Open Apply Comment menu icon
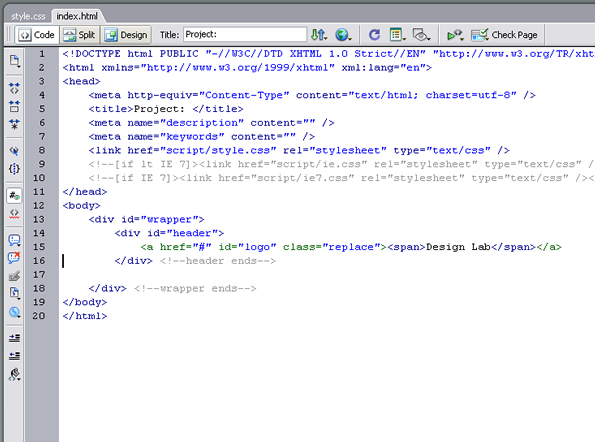This screenshot has width=595, height=442. pyautogui.click(x=14, y=241)
